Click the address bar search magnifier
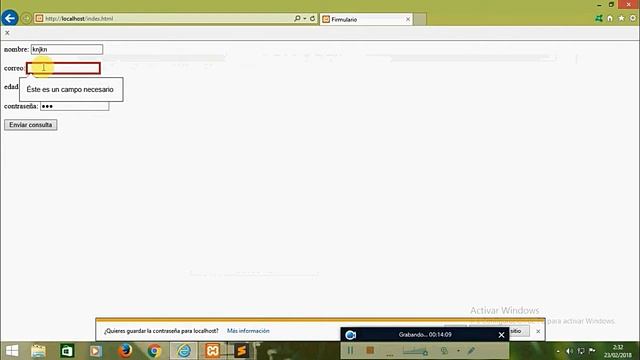The width and height of the screenshot is (640, 360). tap(297, 18)
